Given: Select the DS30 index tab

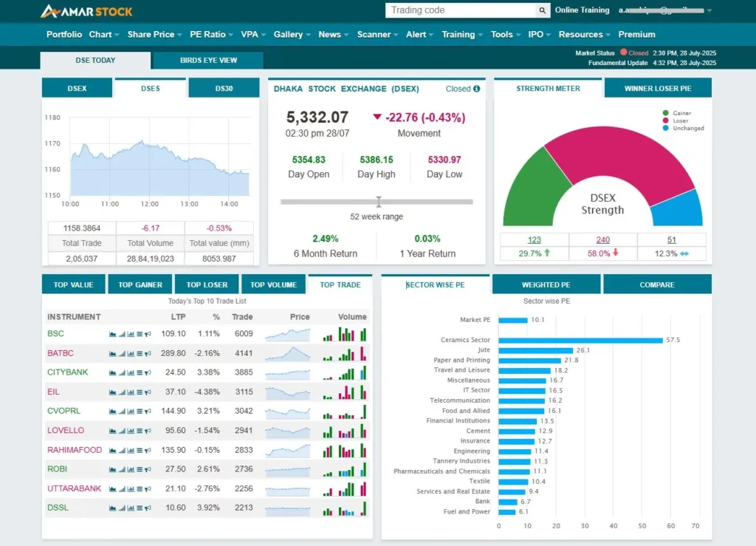Looking at the screenshot, I should 224,88.
